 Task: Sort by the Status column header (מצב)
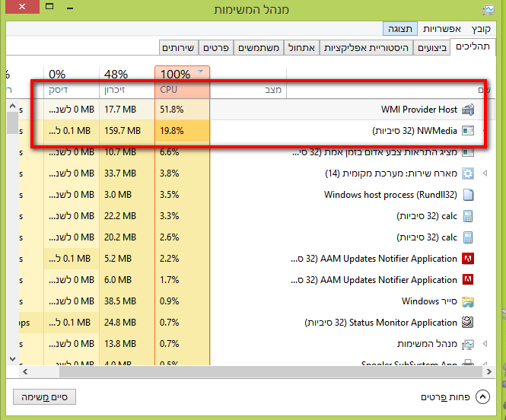248,82
